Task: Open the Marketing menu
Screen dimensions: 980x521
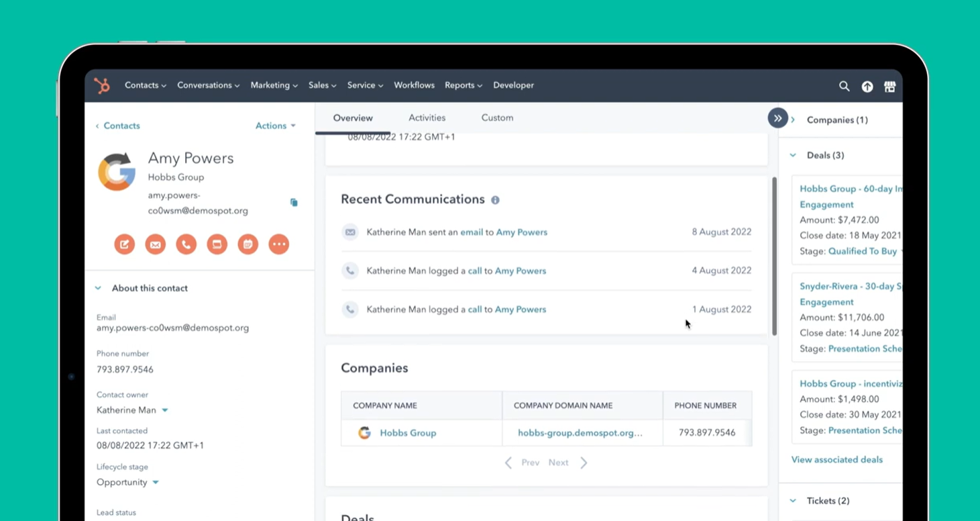Action: (274, 85)
